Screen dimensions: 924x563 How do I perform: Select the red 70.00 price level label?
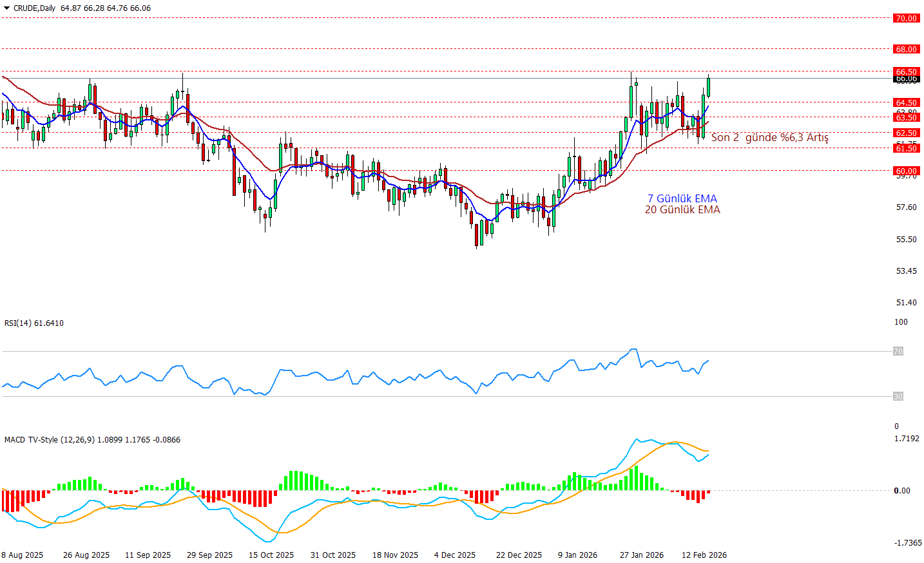905,19
